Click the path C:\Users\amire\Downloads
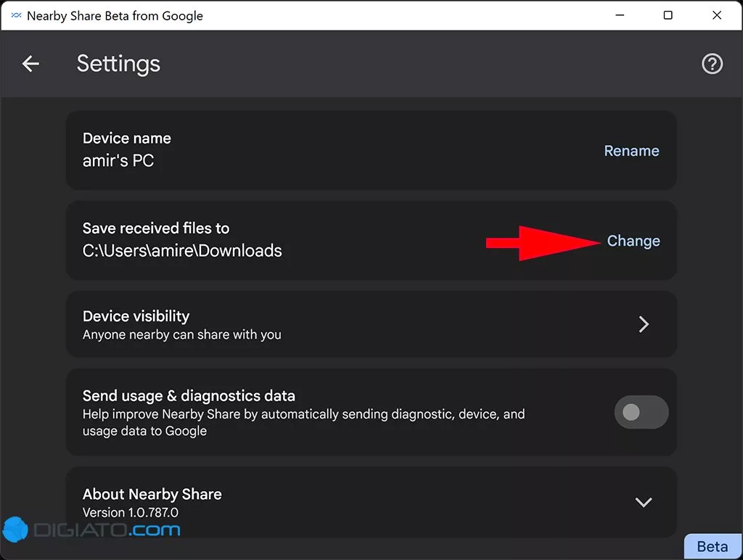 point(182,251)
